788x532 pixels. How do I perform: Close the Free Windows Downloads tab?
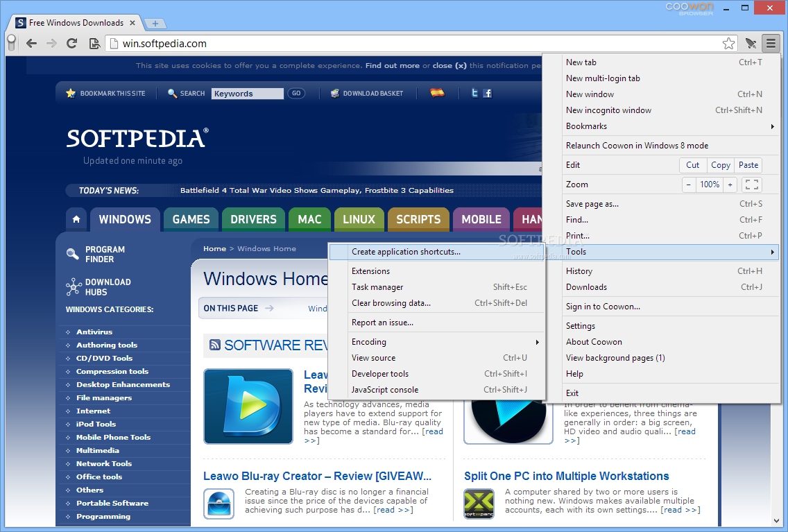click(x=132, y=23)
